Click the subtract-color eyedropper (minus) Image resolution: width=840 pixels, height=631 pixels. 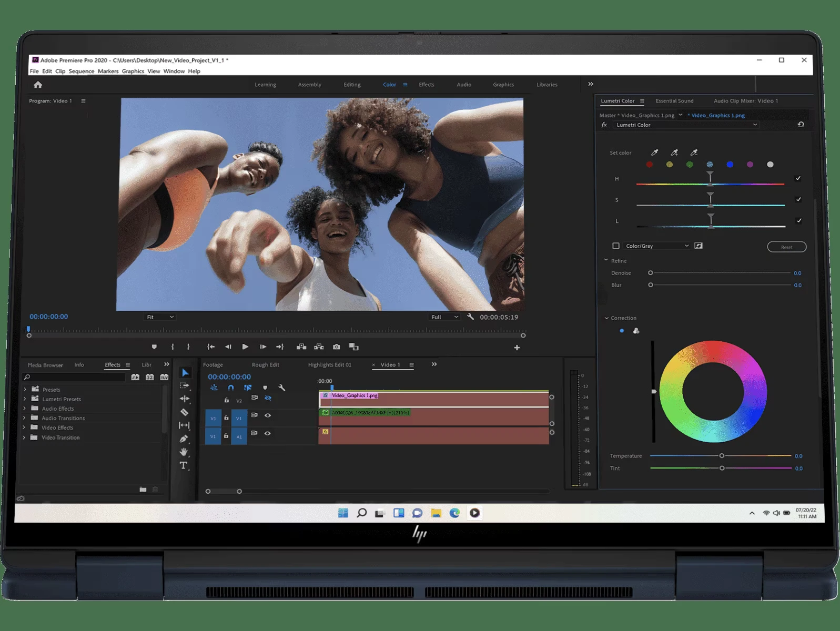(694, 152)
